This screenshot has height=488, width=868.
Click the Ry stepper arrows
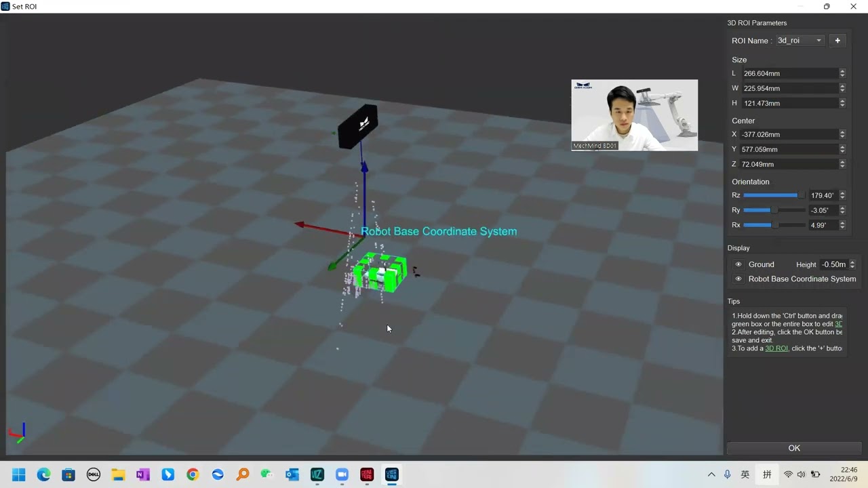(x=842, y=210)
